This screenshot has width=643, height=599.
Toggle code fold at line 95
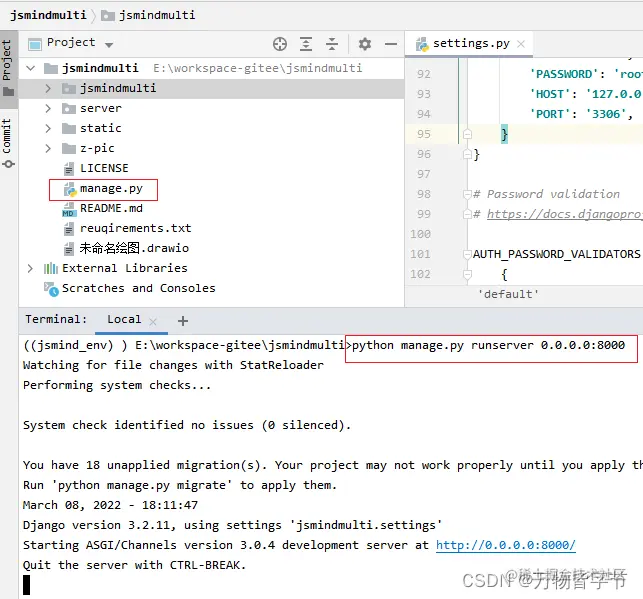coord(467,134)
